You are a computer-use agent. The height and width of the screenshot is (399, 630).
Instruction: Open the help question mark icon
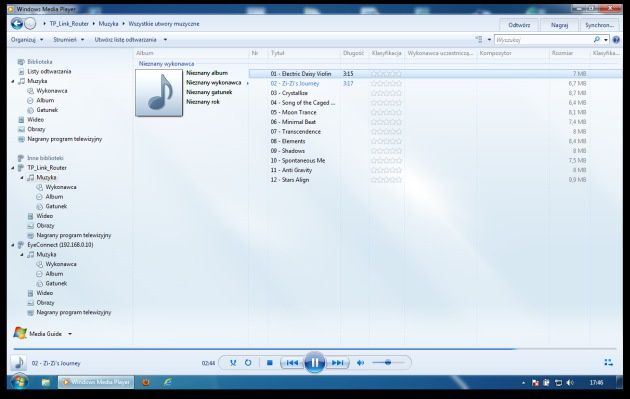pos(616,40)
